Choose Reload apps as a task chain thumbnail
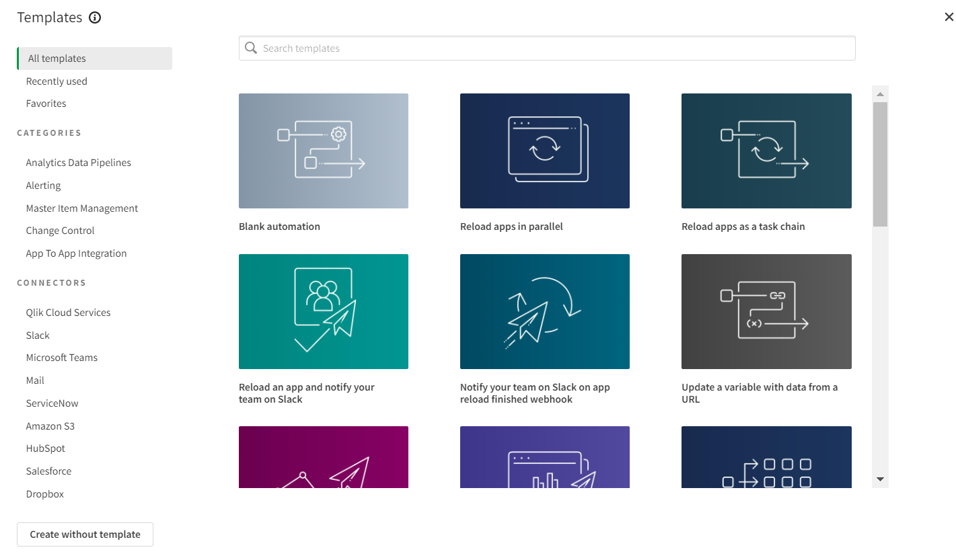 click(766, 151)
